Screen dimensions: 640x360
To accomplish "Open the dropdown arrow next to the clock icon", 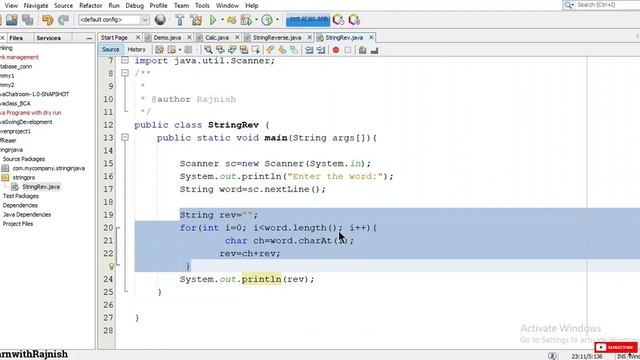I will 278,20.
